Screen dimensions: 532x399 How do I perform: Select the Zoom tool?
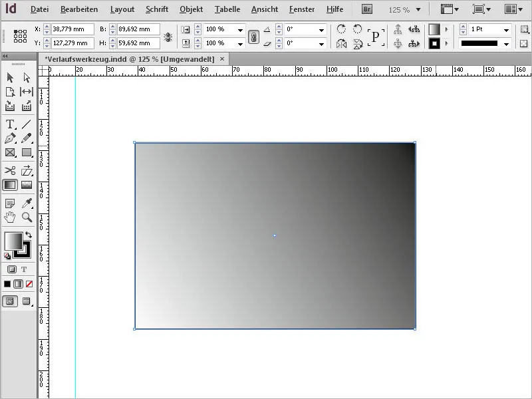tap(27, 217)
